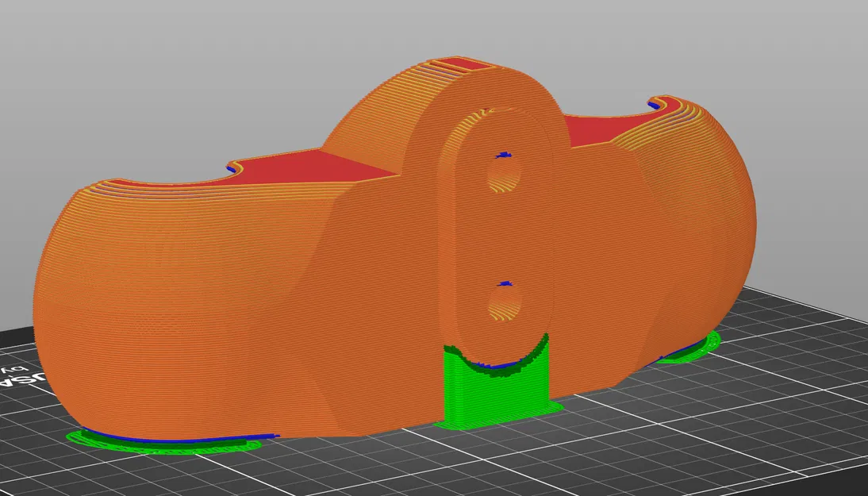Click the lower screw hole in the center bracket
Screen dimensions: 868x496
tap(505, 303)
